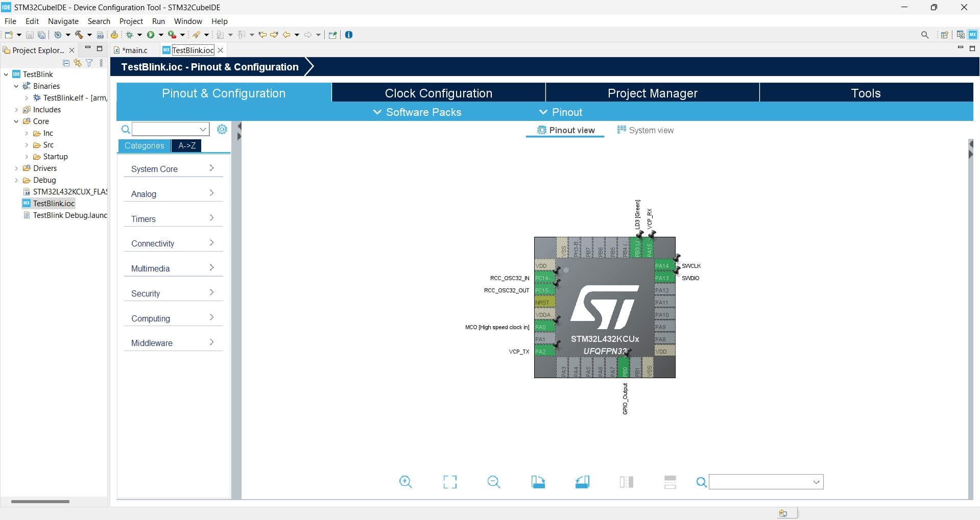This screenshot has height=520, width=980.
Task: Select the Pinout view option
Action: pos(566,130)
